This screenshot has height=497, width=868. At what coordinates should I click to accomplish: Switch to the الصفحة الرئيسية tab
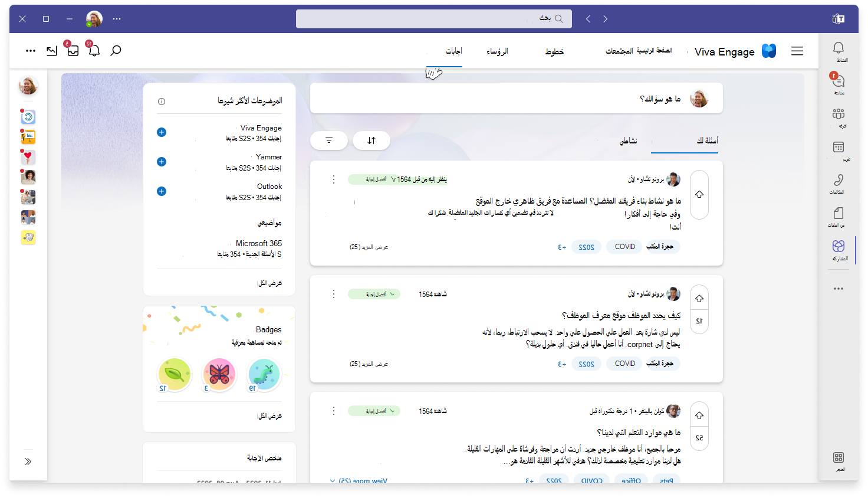pos(654,51)
